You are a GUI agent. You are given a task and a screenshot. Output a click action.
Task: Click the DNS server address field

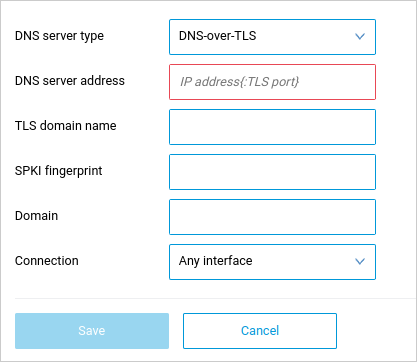[272, 82]
